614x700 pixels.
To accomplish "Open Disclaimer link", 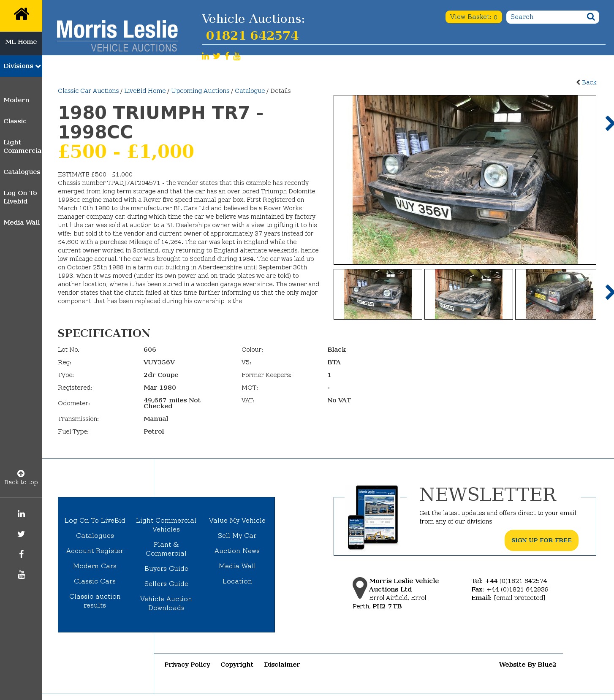I will (x=282, y=665).
